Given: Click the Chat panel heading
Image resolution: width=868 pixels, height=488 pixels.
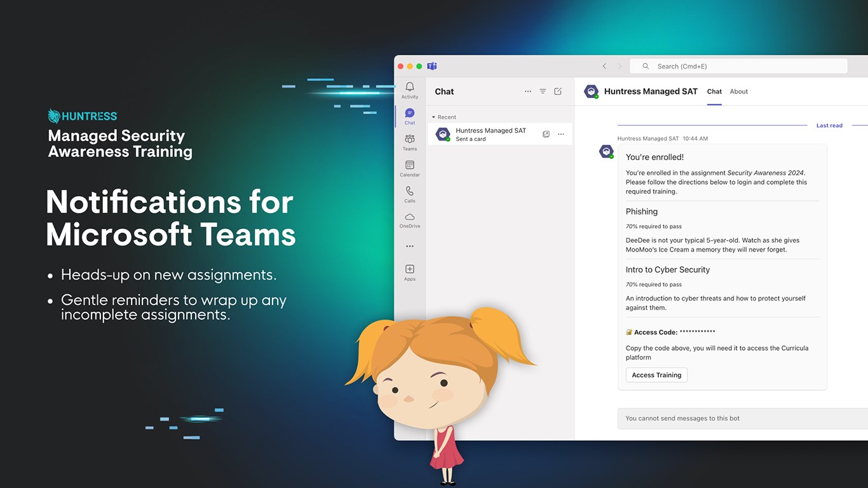Looking at the screenshot, I should coord(444,91).
